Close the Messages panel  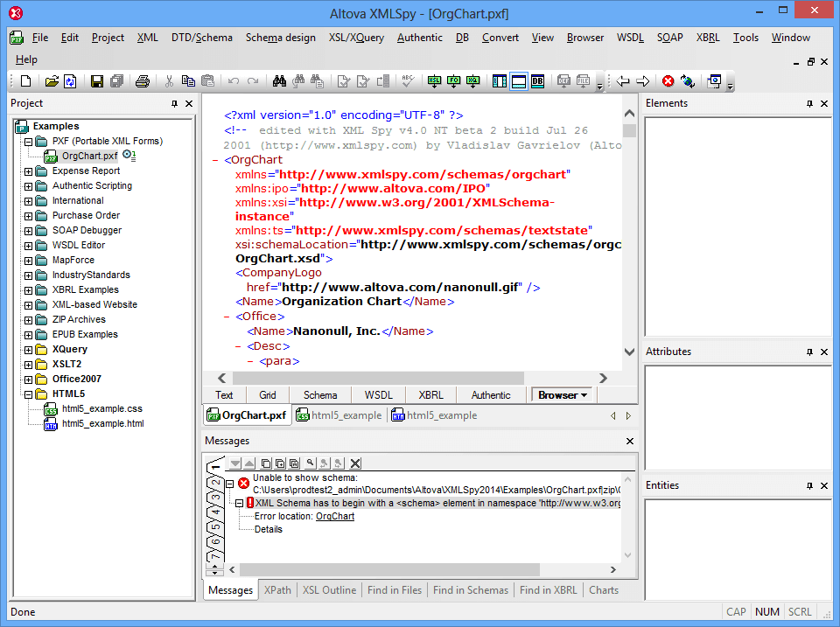pos(630,442)
